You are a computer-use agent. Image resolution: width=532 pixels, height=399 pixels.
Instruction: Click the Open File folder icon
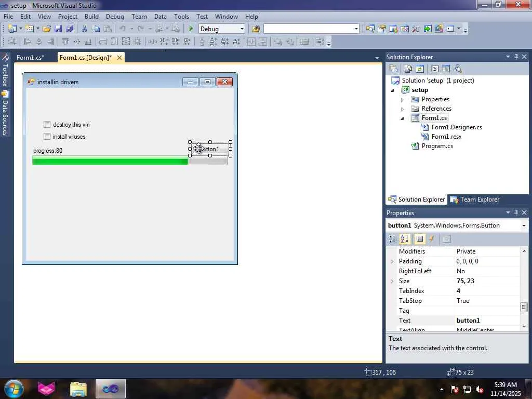pyautogui.click(x=46, y=29)
